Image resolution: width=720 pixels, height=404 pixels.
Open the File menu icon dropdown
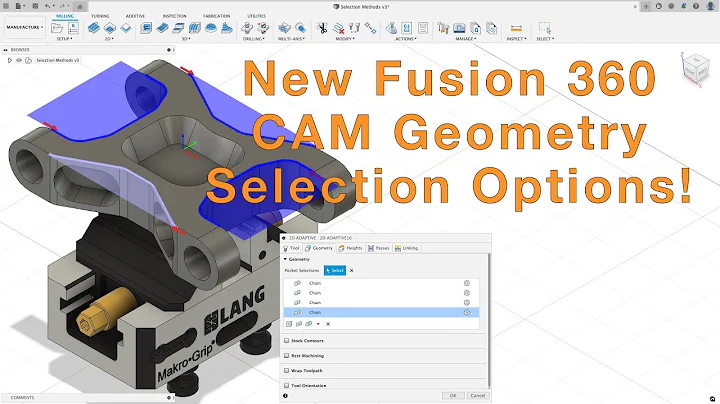(x=20, y=6)
